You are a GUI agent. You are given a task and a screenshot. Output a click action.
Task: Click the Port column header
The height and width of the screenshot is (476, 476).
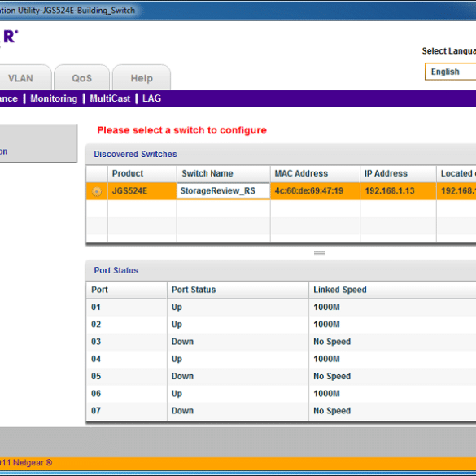(127, 290)
